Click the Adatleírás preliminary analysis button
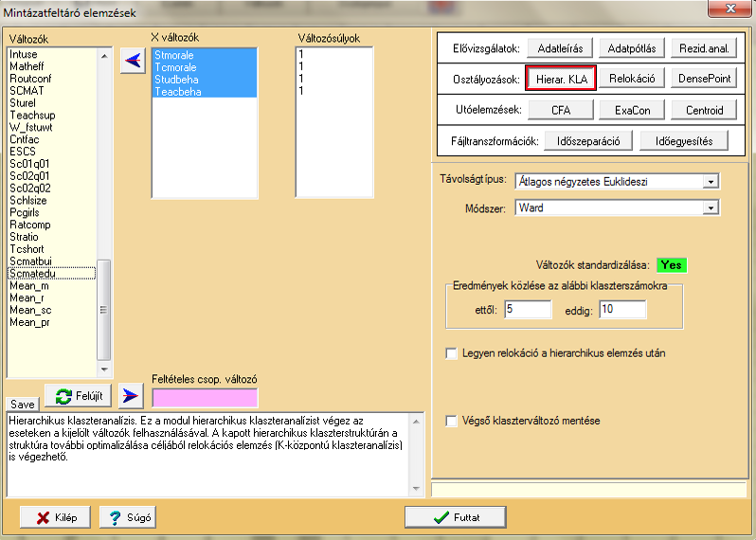Viewport: 756px width, 540px height. tap(560, 48)
